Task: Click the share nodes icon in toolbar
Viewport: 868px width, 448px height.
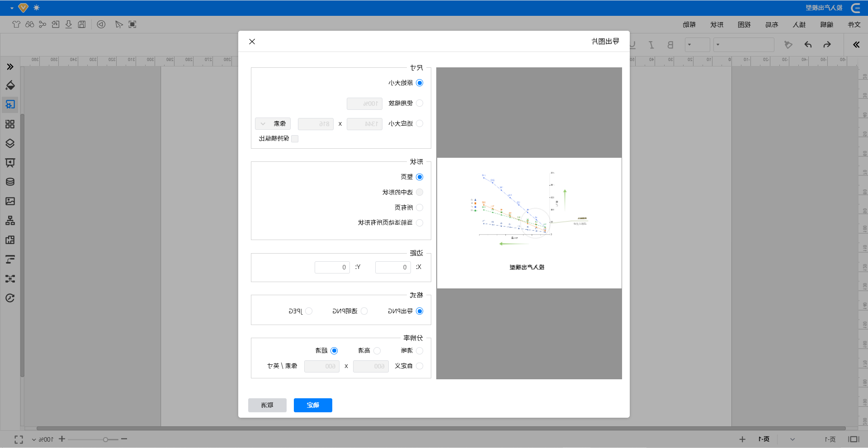Action: (42, 24)
